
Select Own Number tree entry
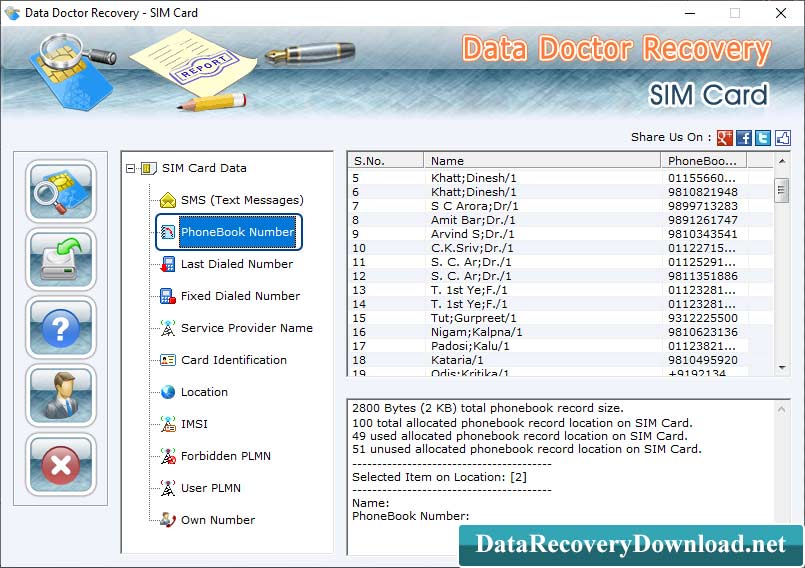coord(218,520)
